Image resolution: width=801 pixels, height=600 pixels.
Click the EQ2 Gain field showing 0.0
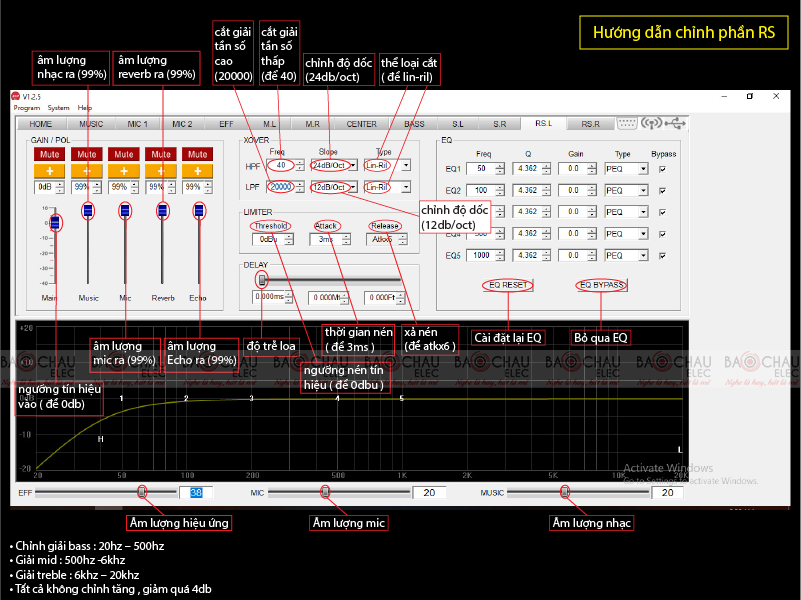573,190
